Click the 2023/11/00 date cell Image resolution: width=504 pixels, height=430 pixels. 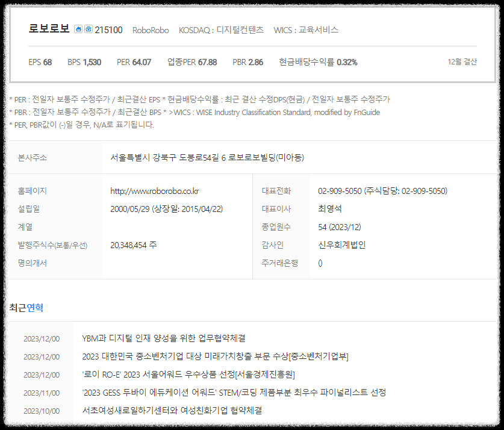coord(42,393)
